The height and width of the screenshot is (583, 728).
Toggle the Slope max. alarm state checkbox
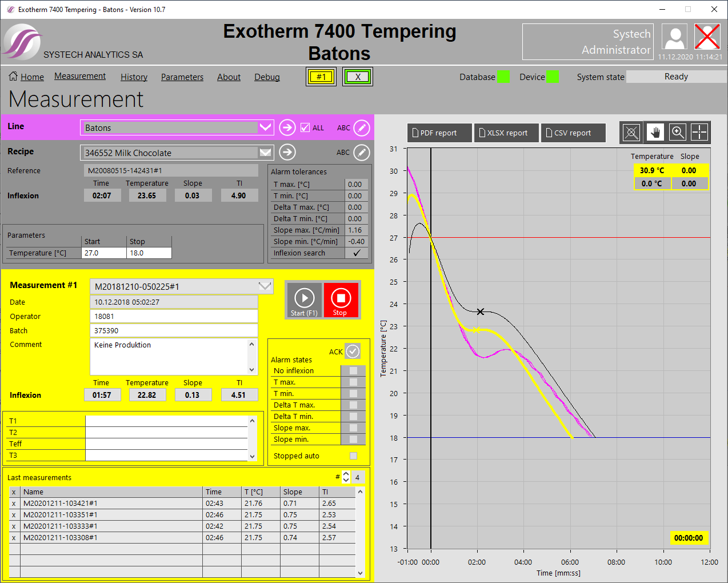coord(353,428)
